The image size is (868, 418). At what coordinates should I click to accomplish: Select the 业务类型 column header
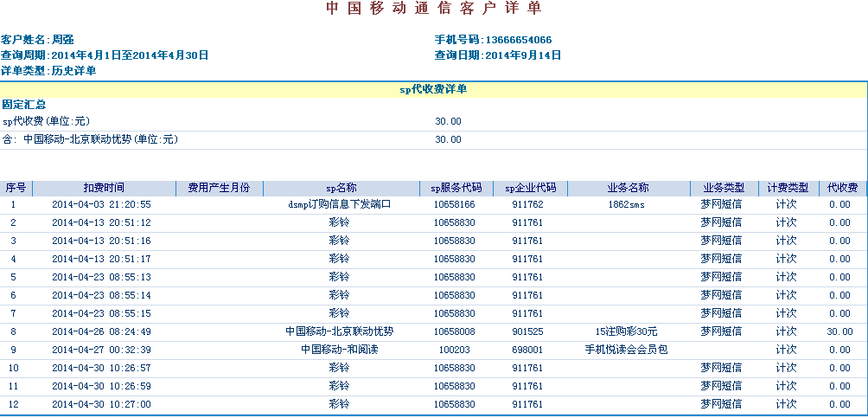point(723,188)
